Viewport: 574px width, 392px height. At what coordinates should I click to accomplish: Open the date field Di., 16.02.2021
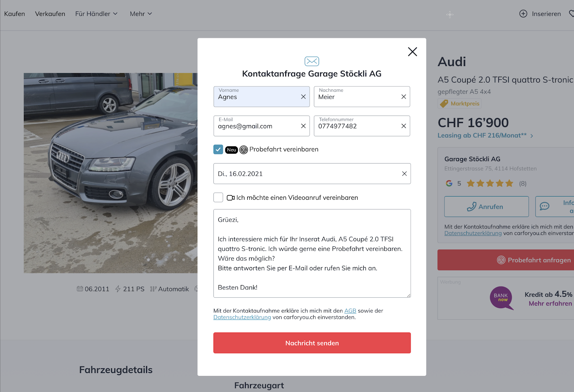(312, 174)
